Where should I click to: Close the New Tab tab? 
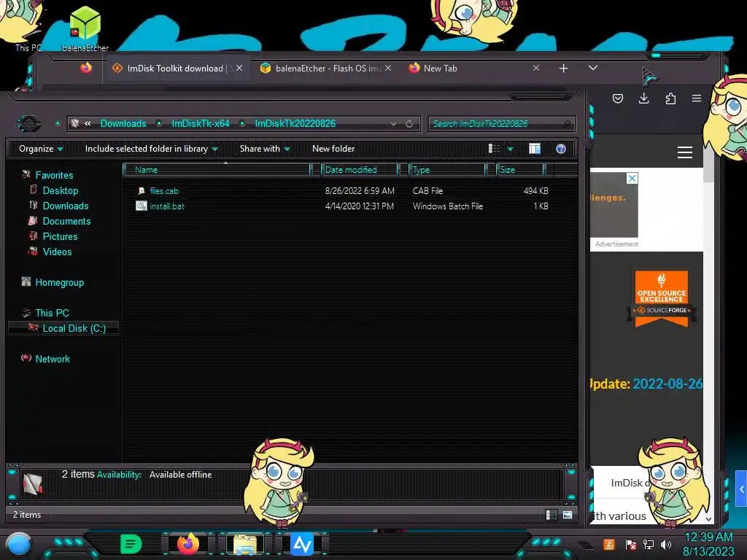(x=536, y=68)
